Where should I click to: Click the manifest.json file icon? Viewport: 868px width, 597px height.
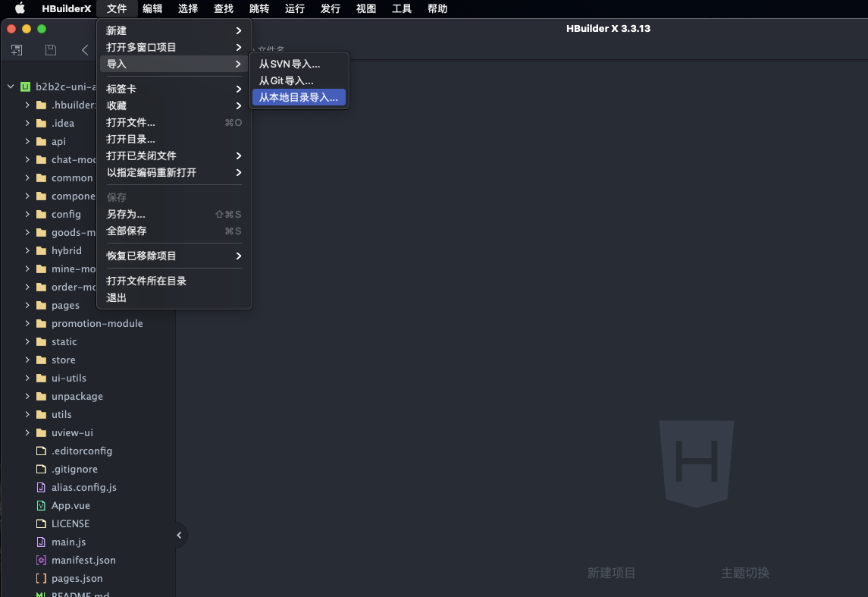click(x=41, y=560)
